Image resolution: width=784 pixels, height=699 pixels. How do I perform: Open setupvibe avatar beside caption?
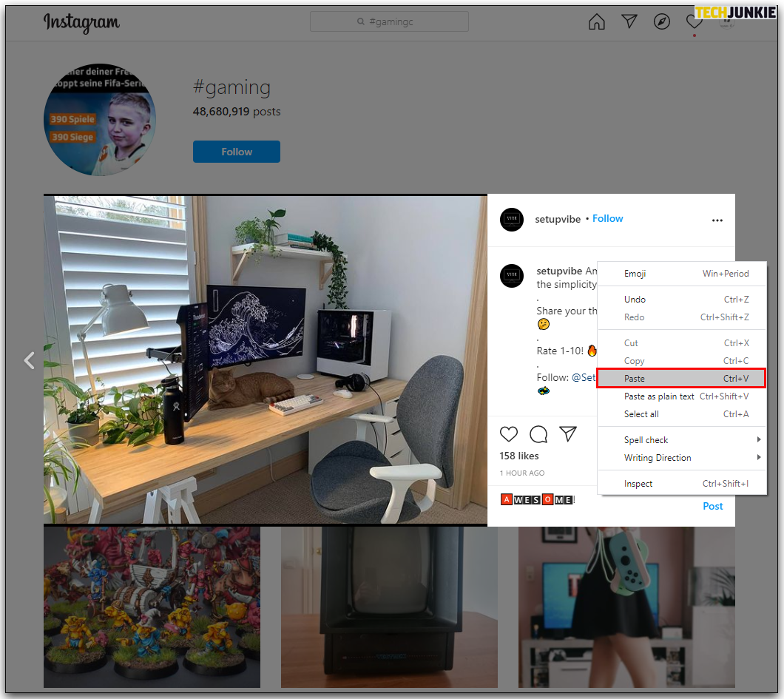click(x=512, y=275)
